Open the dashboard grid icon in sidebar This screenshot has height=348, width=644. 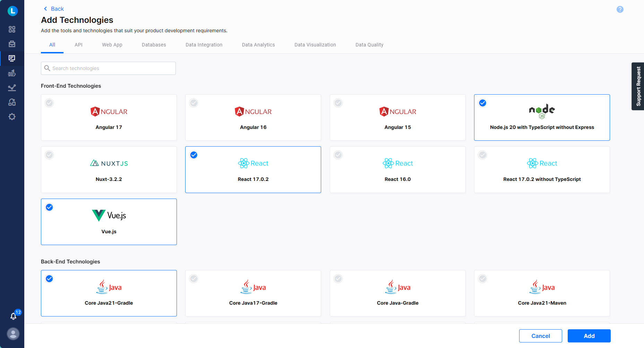(x=12, y=29)
